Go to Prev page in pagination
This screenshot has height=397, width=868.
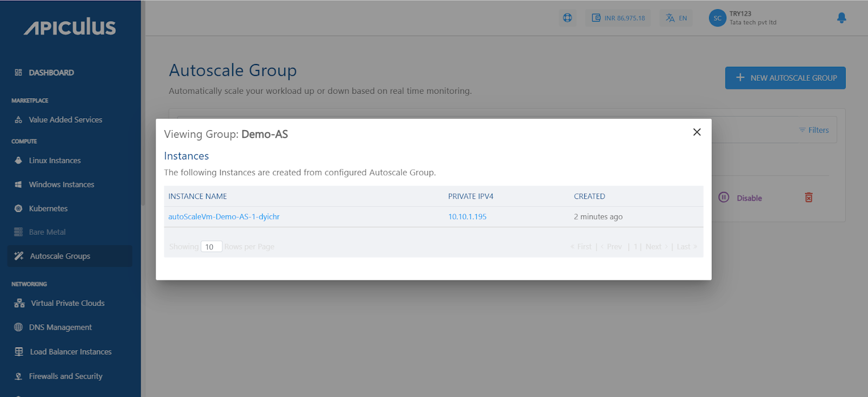(x=611, y=247)
